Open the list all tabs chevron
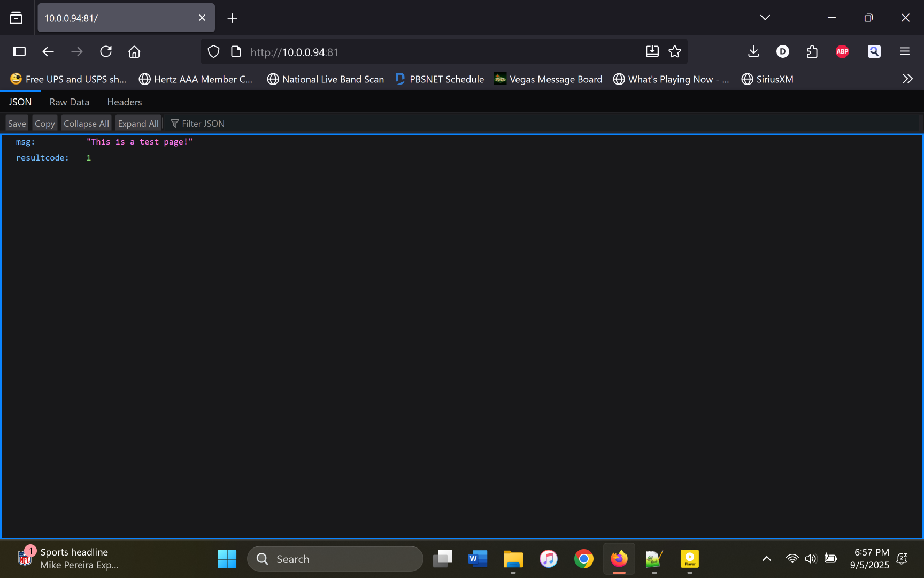924x578 pixels. point(765,18)
